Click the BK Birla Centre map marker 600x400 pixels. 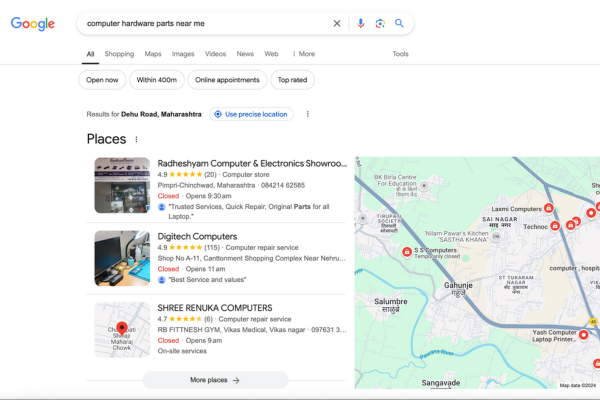[x=424, y=186]
